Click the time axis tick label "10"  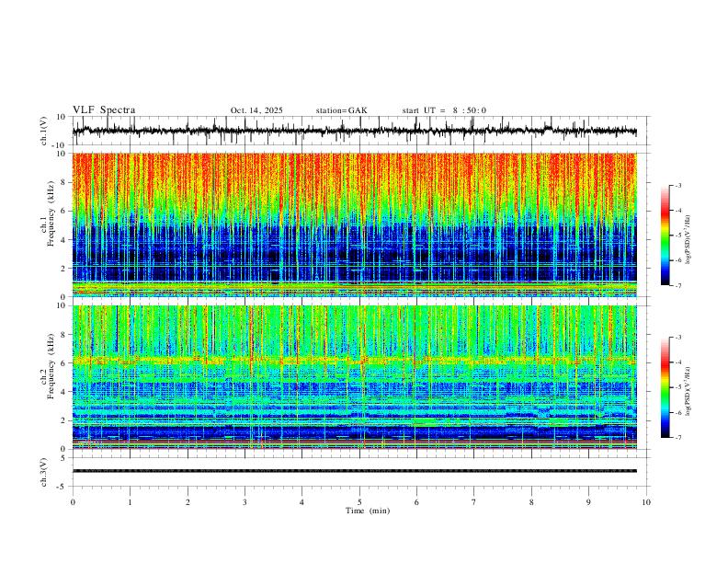pos(646,502)
